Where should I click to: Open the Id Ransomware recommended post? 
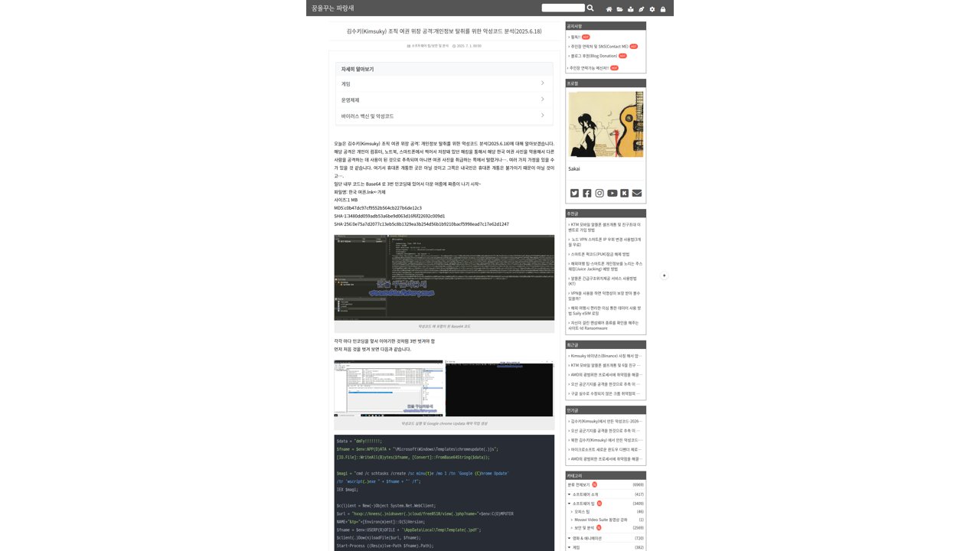605,325
